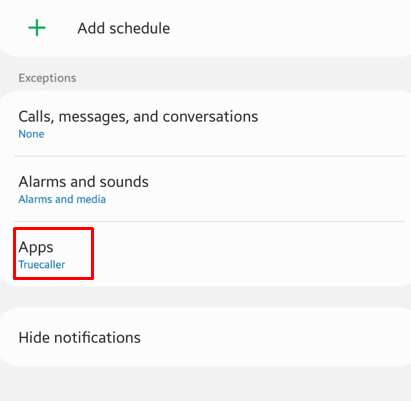This screenshot has height=401, width=411.
Task: Open Add schedule option
Action: [x=205, y=28]
